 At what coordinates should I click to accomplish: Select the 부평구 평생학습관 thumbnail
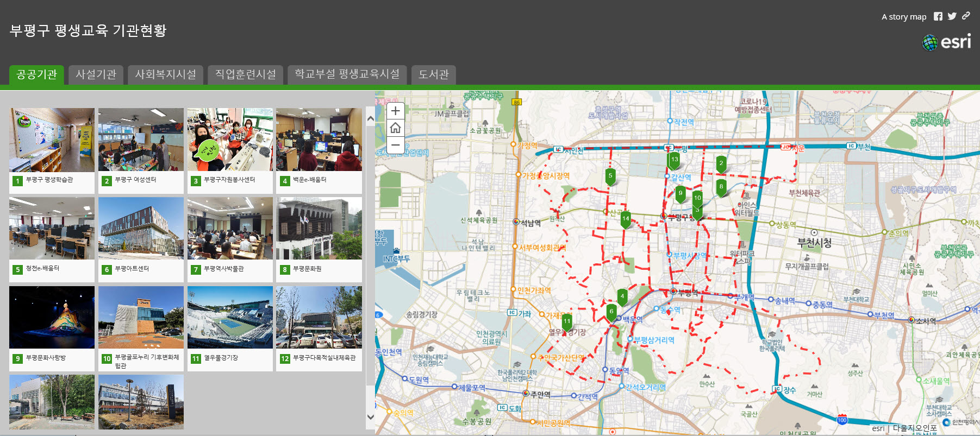click(52, 140)
